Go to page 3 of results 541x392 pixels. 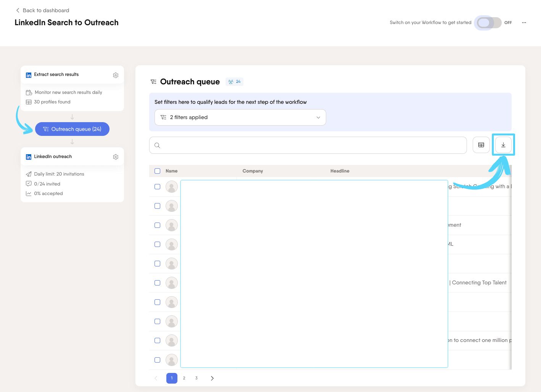click(196, 378)
